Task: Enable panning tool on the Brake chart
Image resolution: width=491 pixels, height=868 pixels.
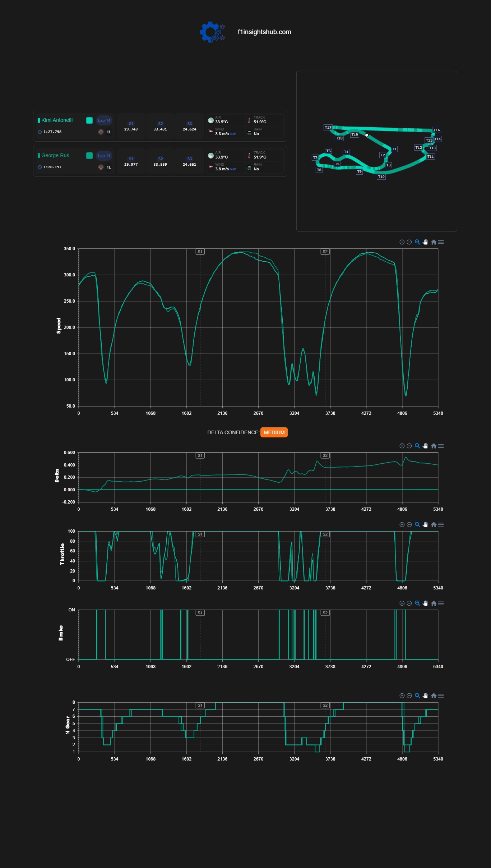Action: point(425,603)
